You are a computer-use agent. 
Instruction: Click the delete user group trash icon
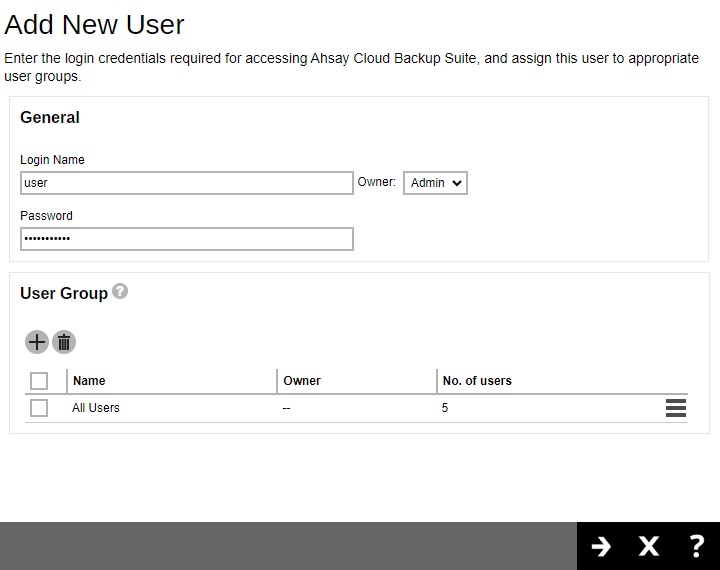(x=64, y=342)
